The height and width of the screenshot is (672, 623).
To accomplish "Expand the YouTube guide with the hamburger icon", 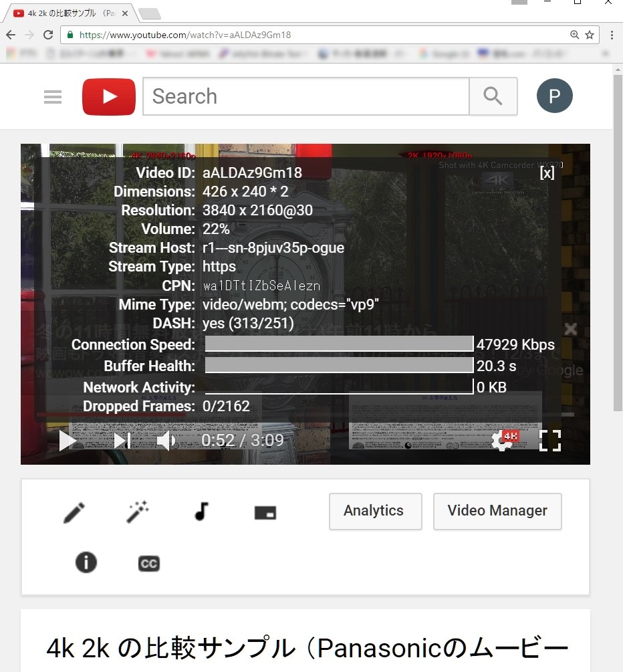I will pyautogui.click(x=52, y=96).
